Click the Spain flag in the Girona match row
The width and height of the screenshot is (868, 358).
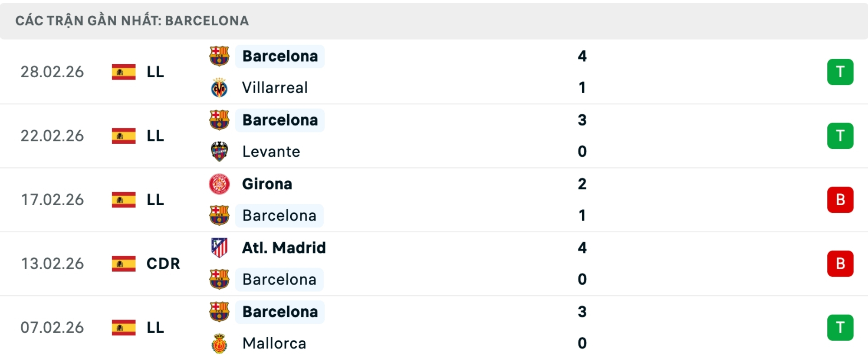coord(123,199)
